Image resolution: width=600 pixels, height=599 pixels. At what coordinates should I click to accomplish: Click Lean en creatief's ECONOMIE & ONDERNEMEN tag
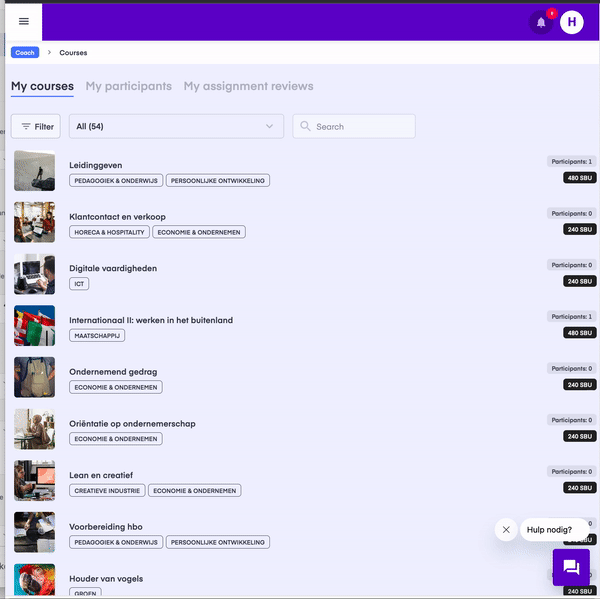[x=195, y=491]
